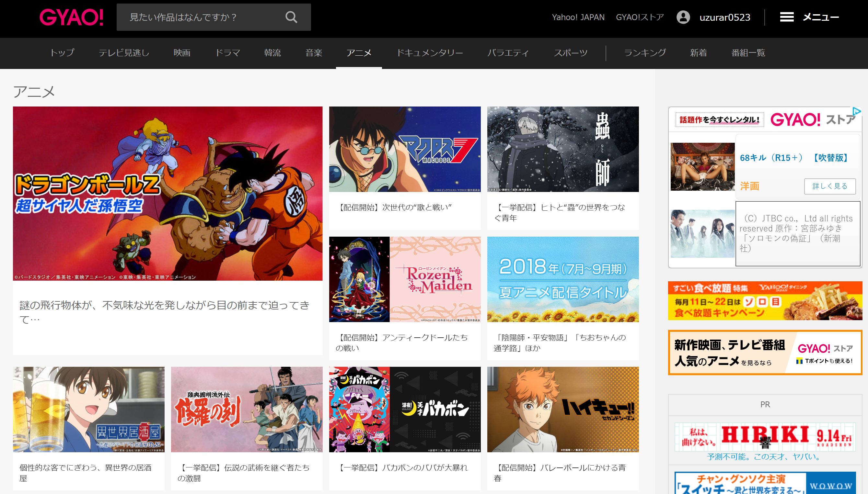The image size is (868, 494).
Task: Open the 番組一覧 tab
Action: pos(748,52)
